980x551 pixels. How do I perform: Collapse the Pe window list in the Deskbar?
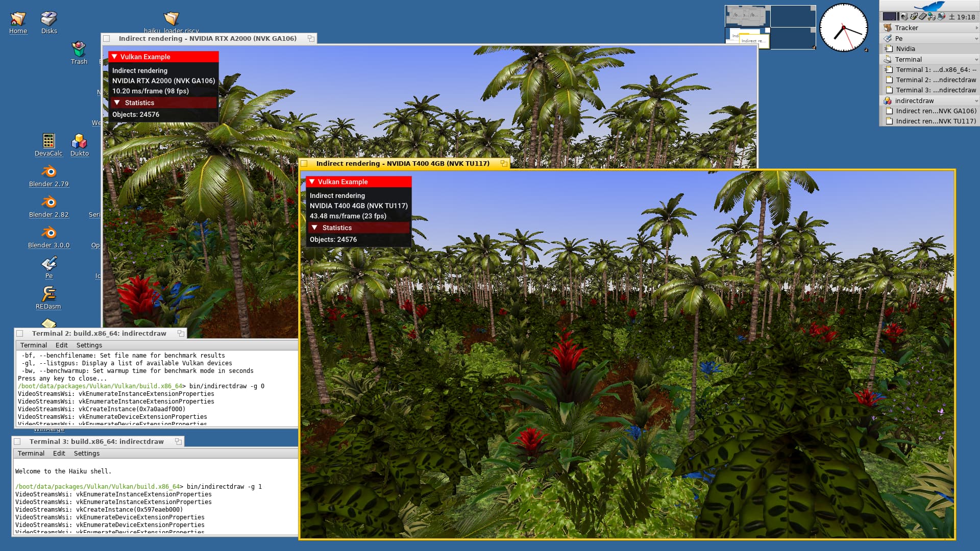click(x=976, y=39)
